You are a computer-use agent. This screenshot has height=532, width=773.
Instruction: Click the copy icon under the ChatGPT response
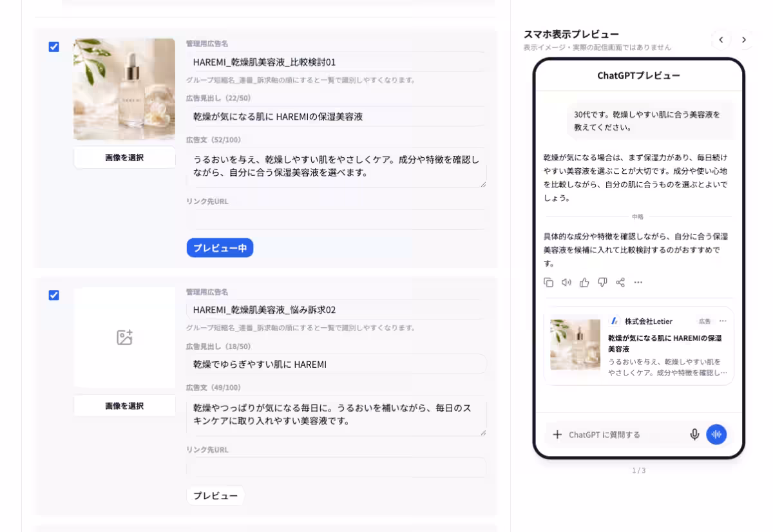click(x=548, y=282)
